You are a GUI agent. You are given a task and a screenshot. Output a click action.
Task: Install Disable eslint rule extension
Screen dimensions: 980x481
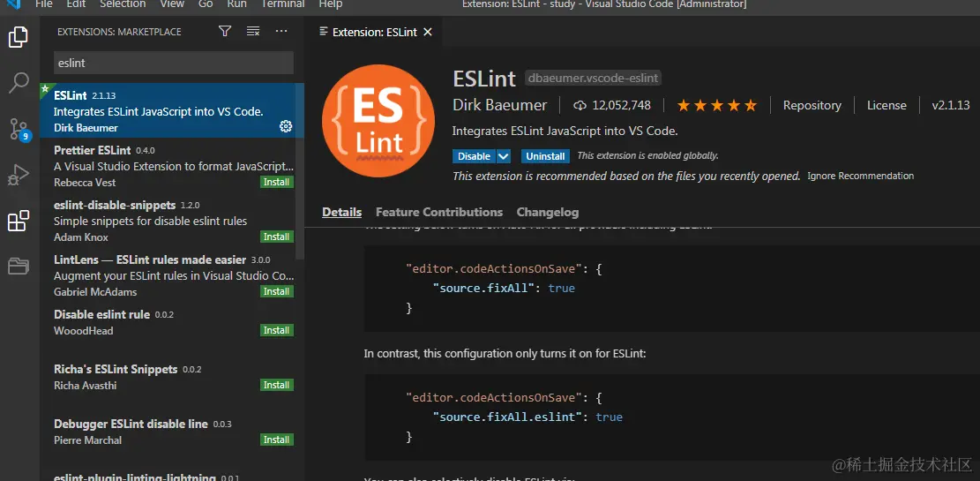[276, 330]
